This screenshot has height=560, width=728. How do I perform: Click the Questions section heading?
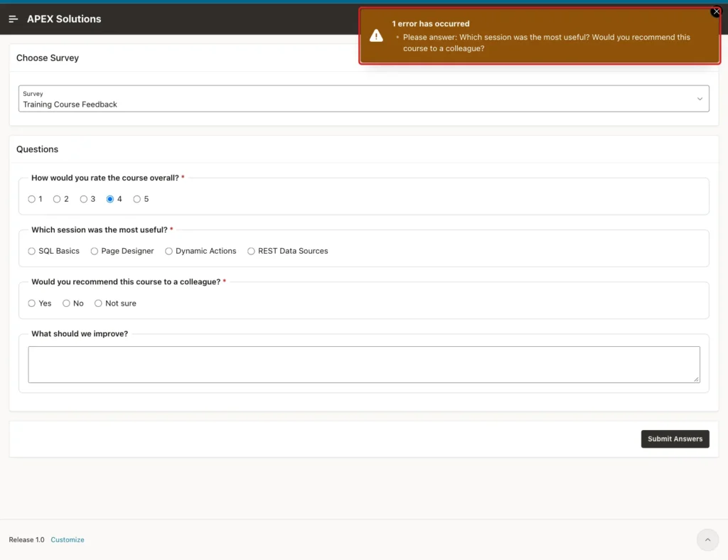pyautogui.click(x=37, y=149)
